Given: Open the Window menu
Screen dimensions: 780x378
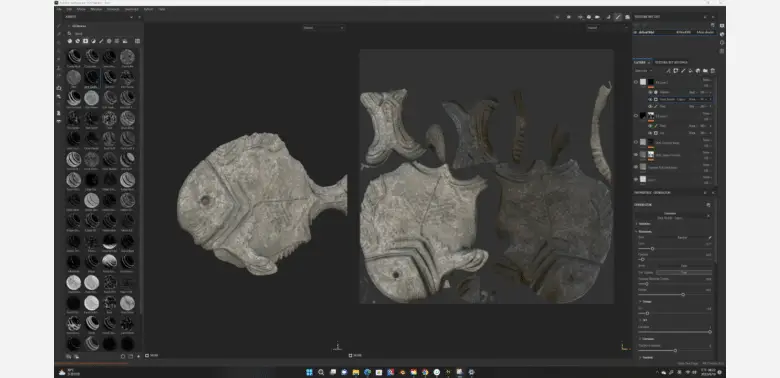Looking at the screenshot, I should tap(96, 9).
